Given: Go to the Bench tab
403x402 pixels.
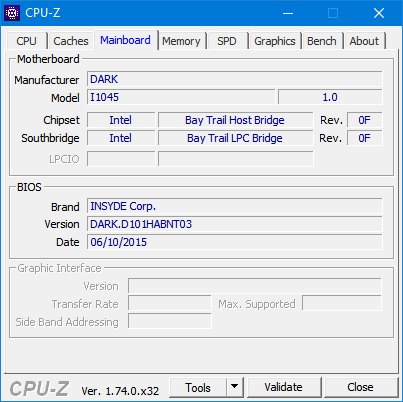Looking at the screenshot, I should (322, 41).
